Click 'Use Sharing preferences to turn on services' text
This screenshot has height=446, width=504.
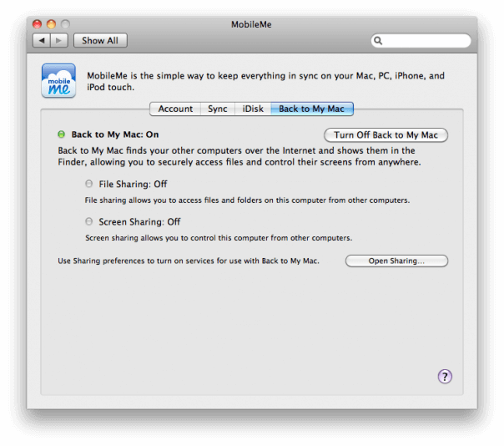(189, 261)
